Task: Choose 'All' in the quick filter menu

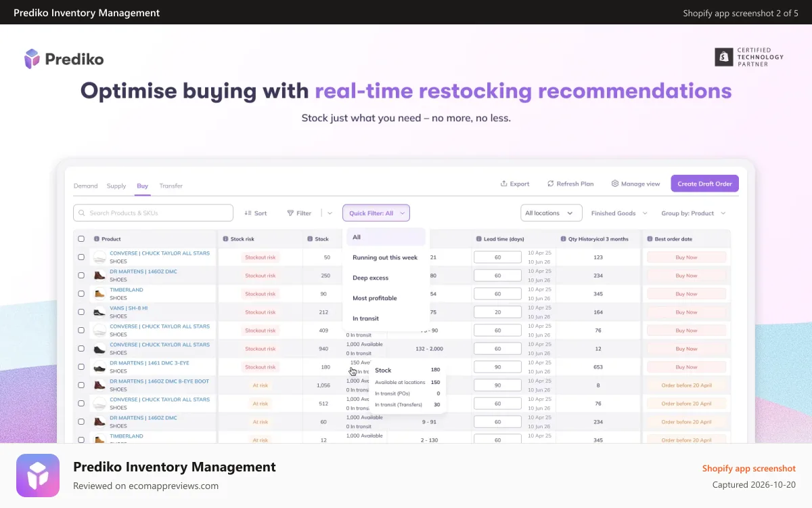Action: tap(386, 237)
